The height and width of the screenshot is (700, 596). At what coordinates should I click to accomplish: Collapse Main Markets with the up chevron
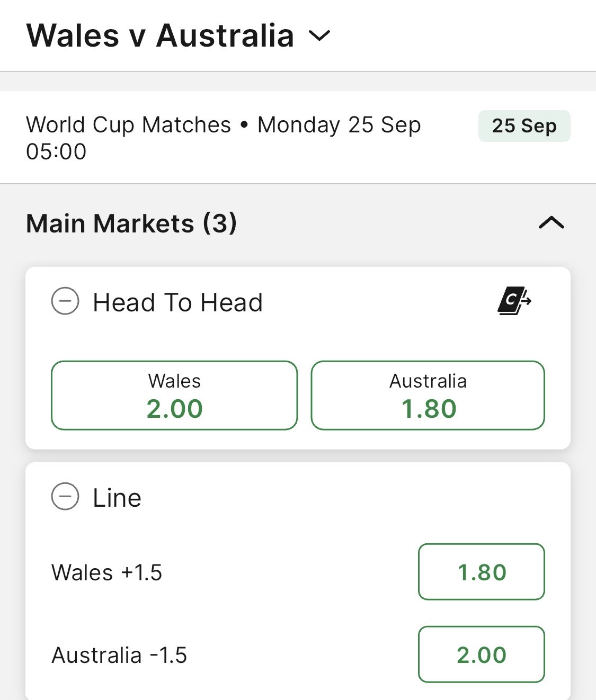pos(551,223)
